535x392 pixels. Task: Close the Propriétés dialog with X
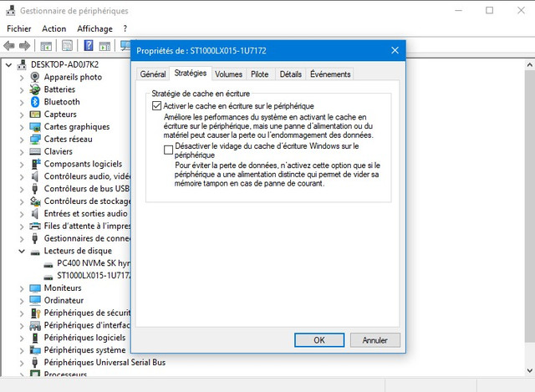tap(395, 50)
